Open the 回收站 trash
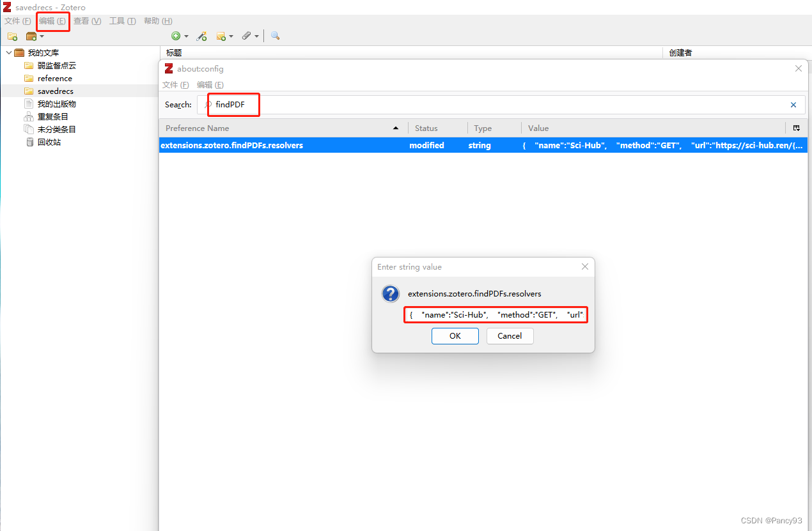 [49, 142]
